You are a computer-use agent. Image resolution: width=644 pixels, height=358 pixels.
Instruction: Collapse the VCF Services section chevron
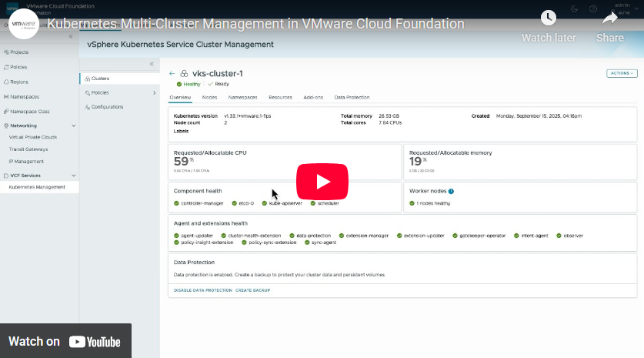[74, 176]
